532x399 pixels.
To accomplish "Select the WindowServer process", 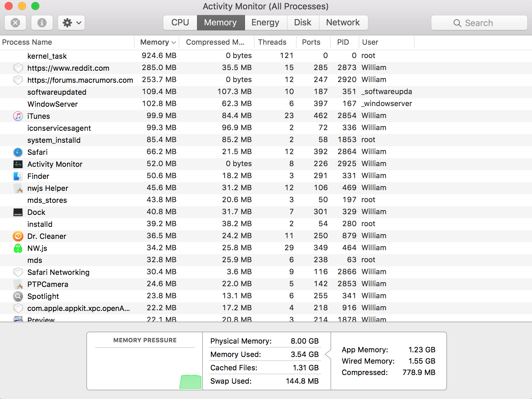I will 266,104.
